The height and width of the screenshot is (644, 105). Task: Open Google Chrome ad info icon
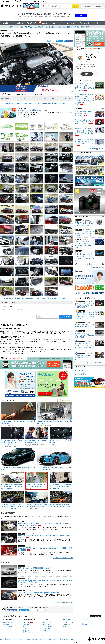[x=97, y=52]
